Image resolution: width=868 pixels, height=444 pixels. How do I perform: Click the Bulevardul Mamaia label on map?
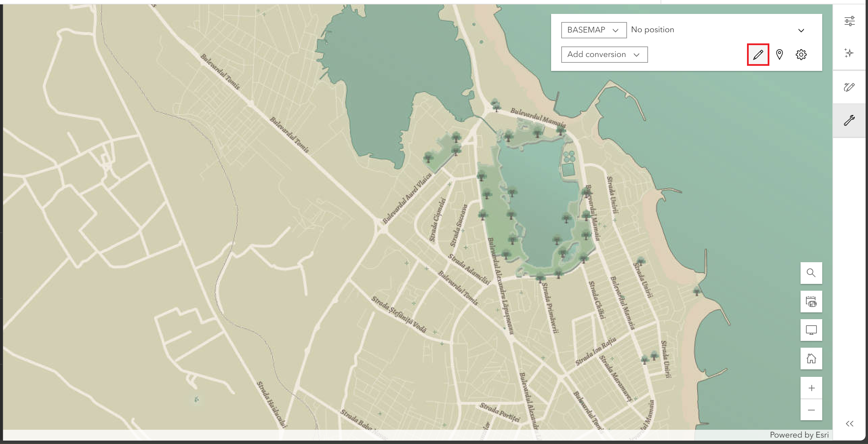tap(538, 117)
